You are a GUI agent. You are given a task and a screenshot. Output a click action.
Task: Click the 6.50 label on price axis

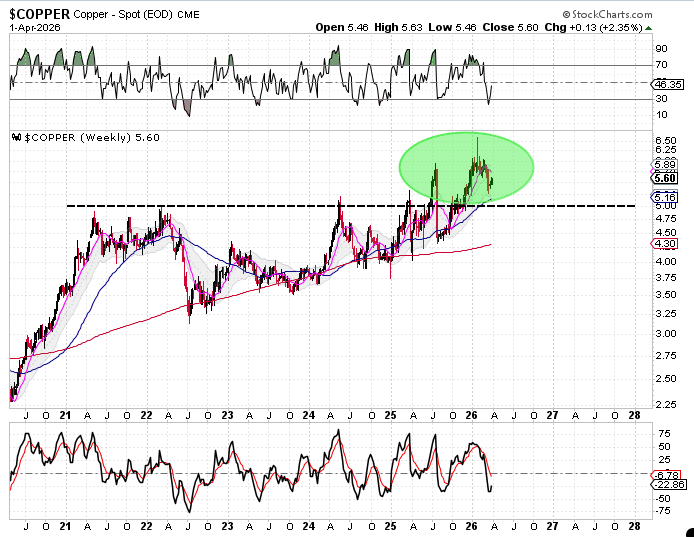coord(661,139)
